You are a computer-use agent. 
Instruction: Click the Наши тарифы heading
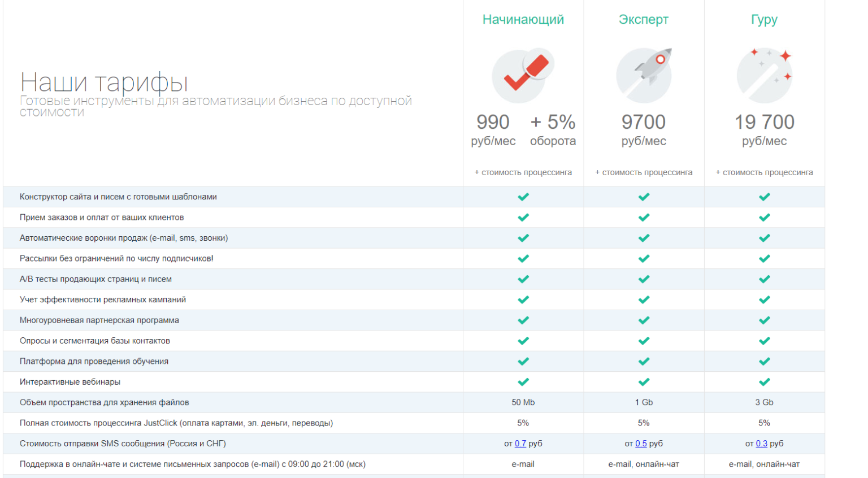[x=104, y=82]
